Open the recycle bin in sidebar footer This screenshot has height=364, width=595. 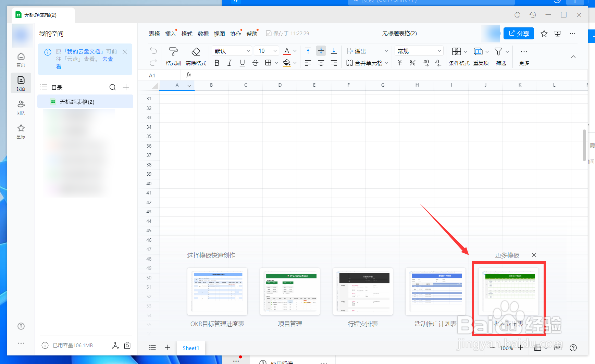pyautogui.click(x=127, y=345)
